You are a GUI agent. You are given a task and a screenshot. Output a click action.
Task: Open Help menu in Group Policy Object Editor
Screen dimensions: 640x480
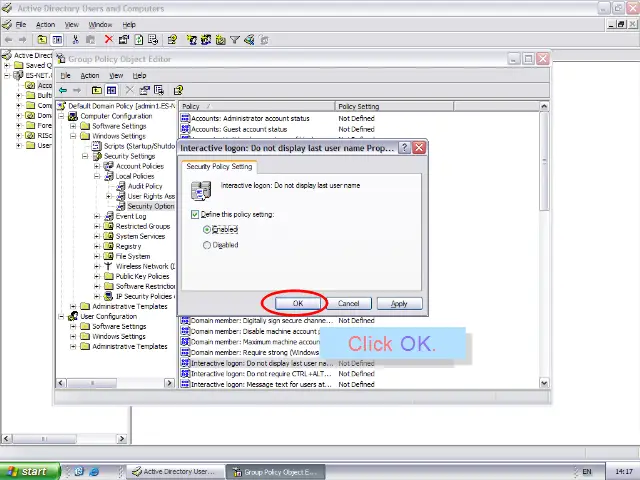click(139, 76)
